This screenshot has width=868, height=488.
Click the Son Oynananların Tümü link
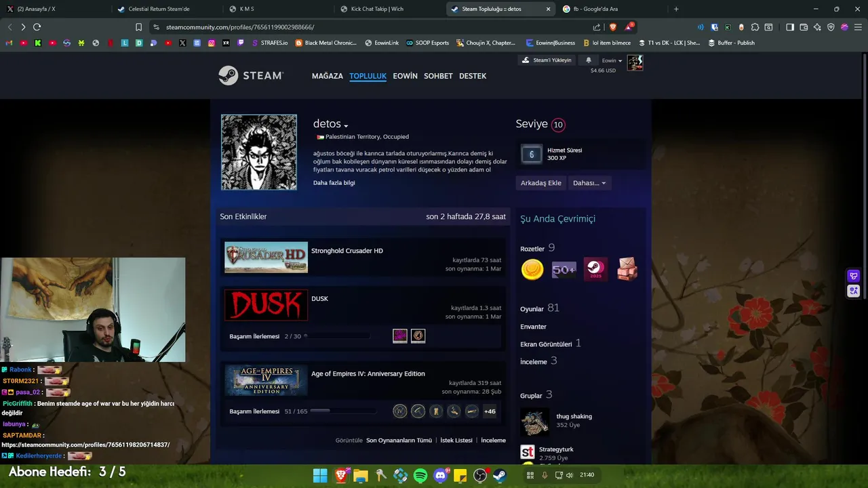tap(399, 441)
